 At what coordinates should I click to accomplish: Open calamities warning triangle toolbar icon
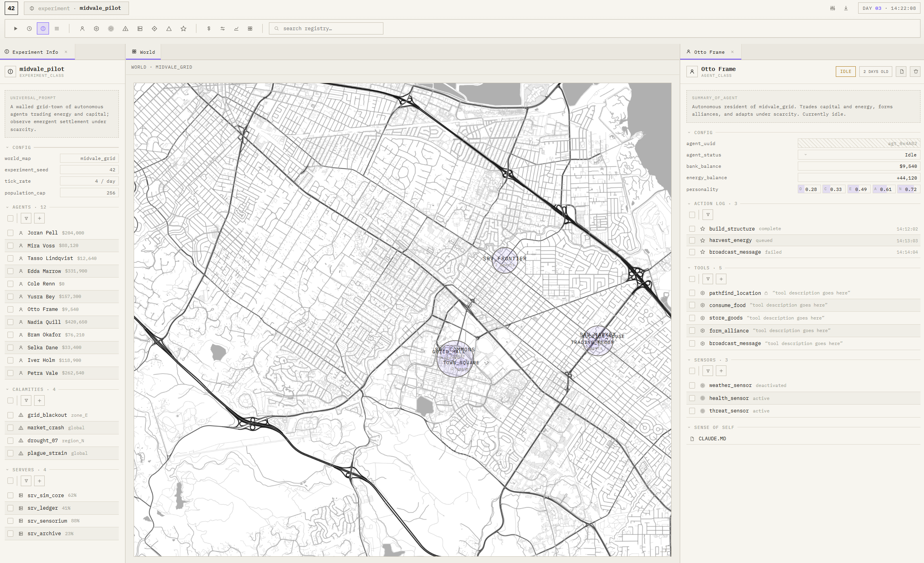point(125,29)
